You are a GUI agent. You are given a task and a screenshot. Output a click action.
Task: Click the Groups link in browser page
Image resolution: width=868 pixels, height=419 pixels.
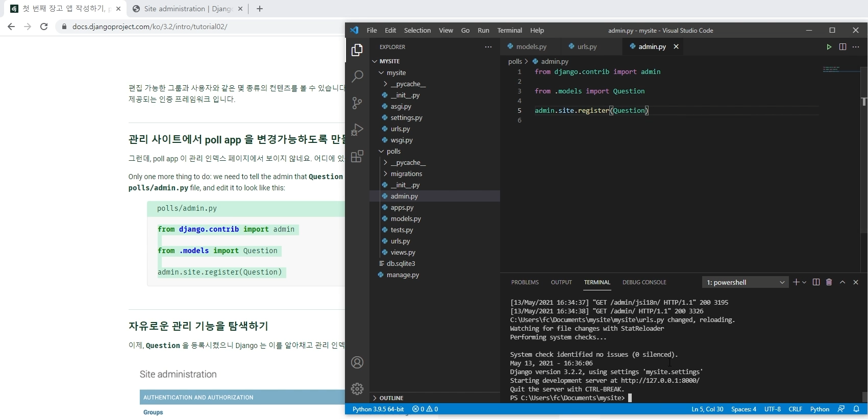point(153,412)
